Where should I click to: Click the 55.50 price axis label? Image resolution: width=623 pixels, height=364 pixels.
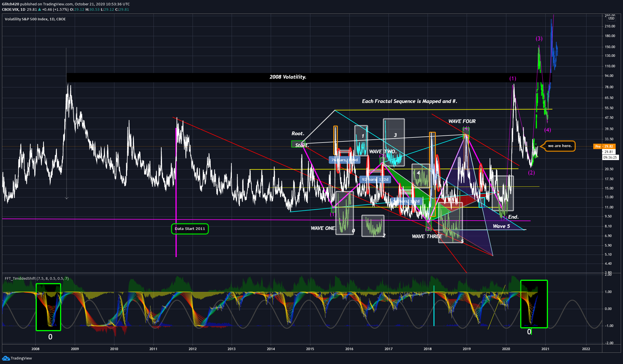(609, 108)
